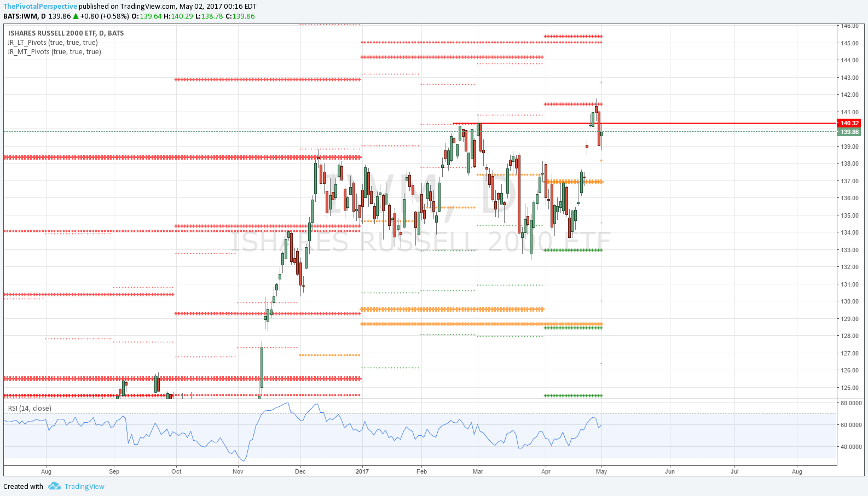Click the Jun time axis label
This screenshot has height=496, width=868.
point(670,471)
